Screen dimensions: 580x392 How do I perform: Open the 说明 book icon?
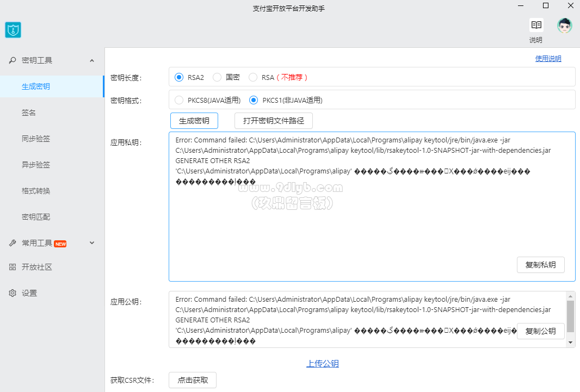coord(536,25)
